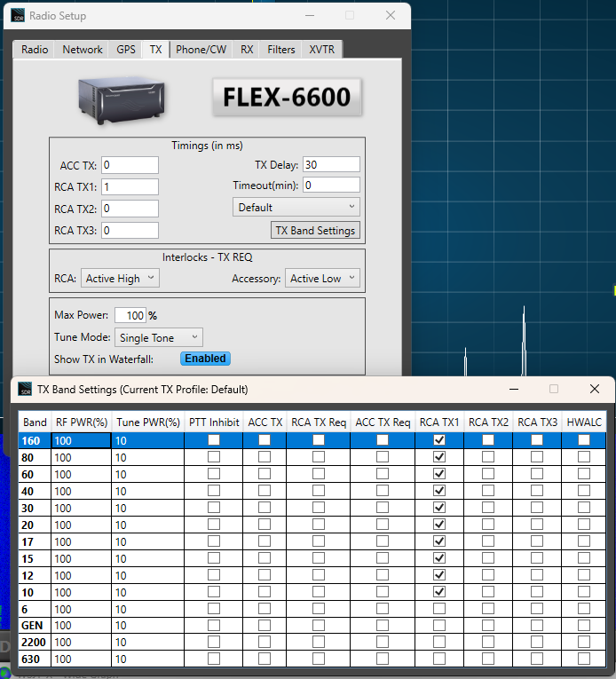Select Tune PWR cell for 630 band
Viewport: 616px width, 679px height.
[x=148, y=659]
